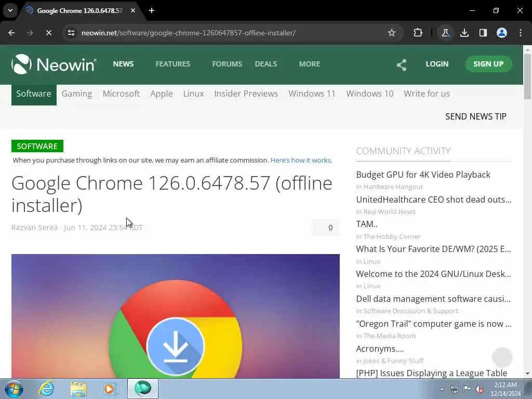Image resolution: width=532 pixels, height=399 pixels.
Task: Bookmark this page with the star icon
Action: tap(392, 33)
